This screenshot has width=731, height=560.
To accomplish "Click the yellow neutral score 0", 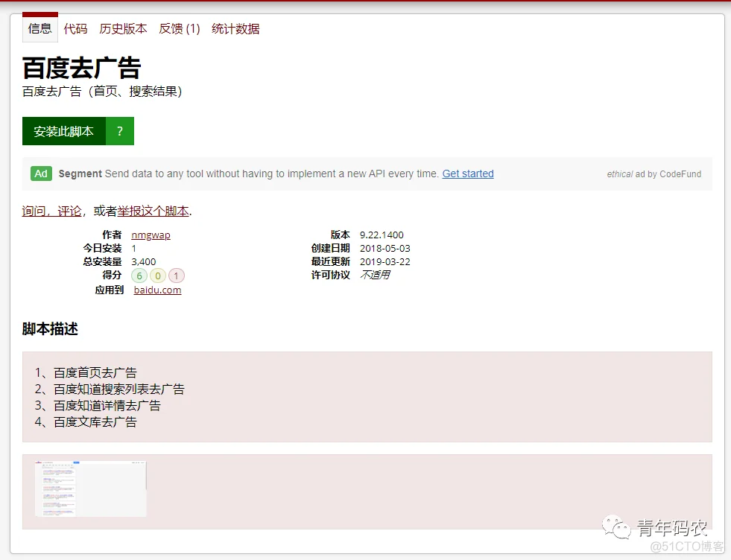I will (x=158, y=276).
